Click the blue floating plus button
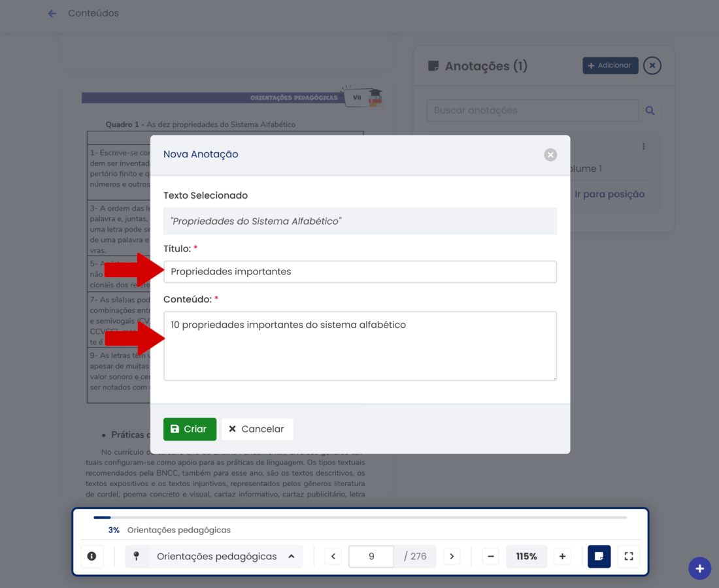 pyautogui.click(x=699, y=568)
